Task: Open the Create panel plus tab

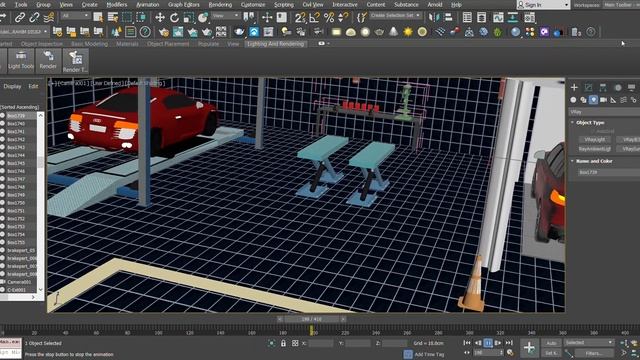Action: 574,87
